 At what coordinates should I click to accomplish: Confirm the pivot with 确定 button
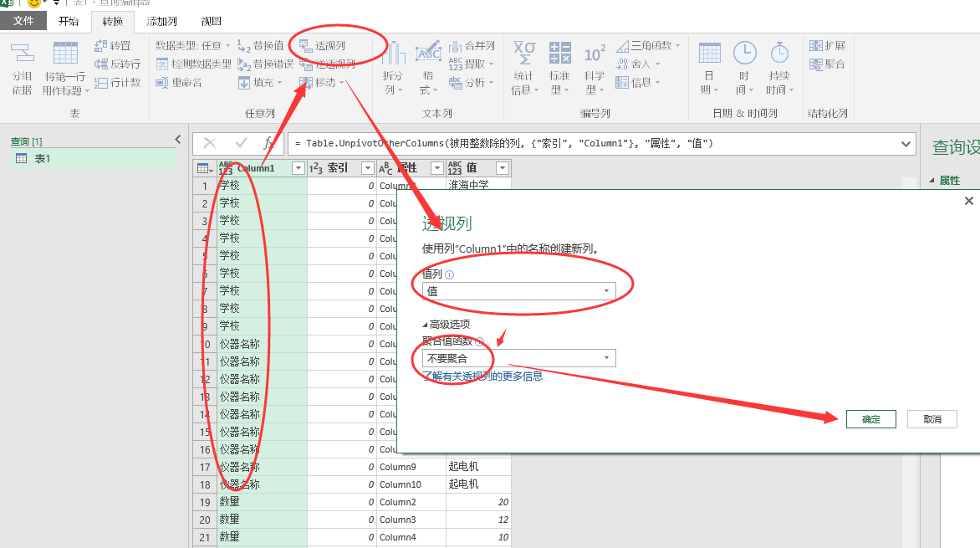[x=871, y=419]
